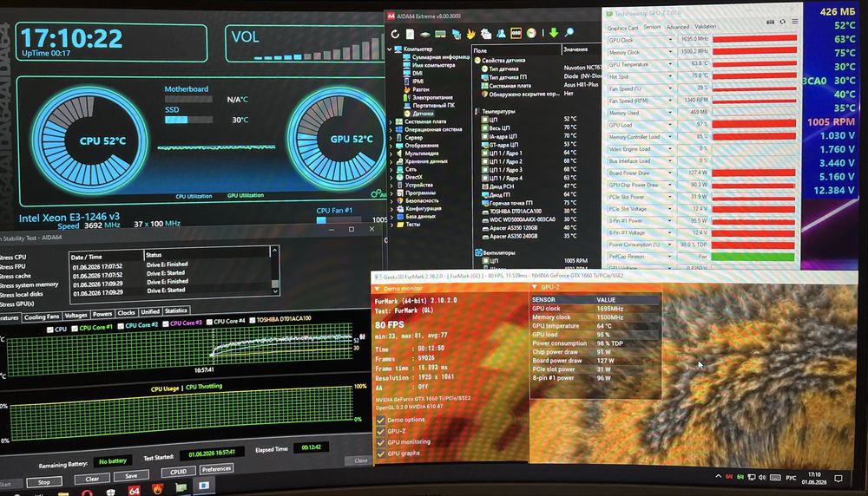Open the Validation tab in GPU-Z
Image resolution: width=868 pixels, height=496 pixels.
(705, 26)
